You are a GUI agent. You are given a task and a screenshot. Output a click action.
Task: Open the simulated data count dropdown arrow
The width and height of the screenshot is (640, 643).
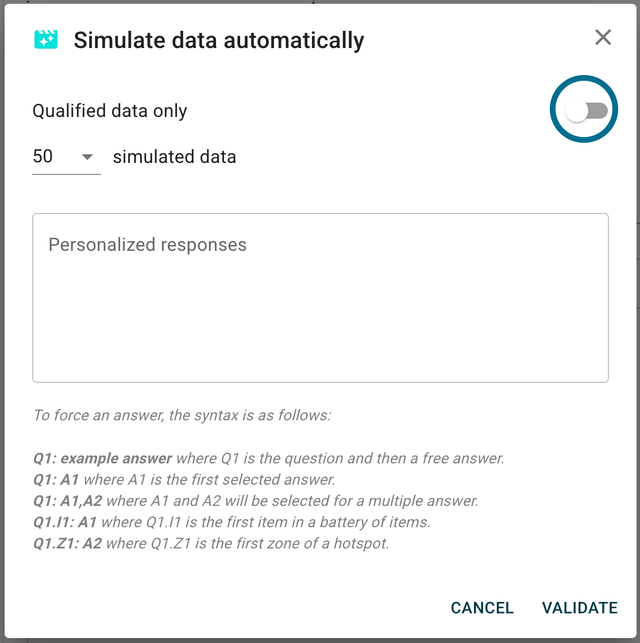click(x=87, y=157)
